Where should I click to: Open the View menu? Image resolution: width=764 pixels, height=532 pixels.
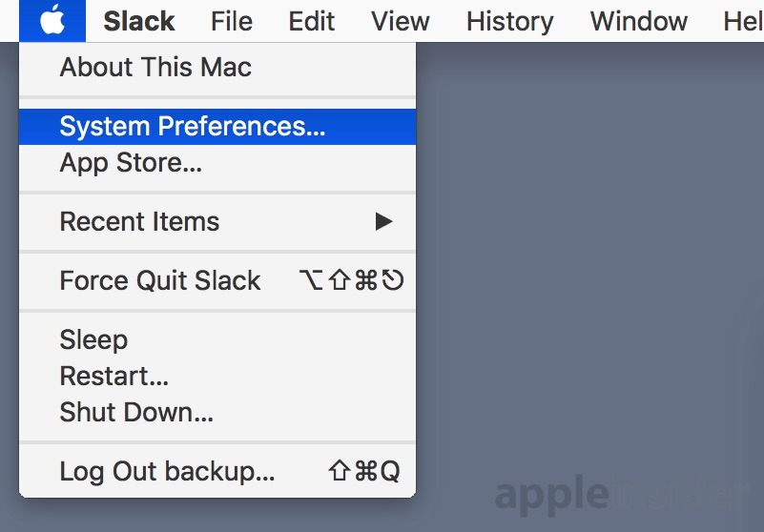coord(400,21)
